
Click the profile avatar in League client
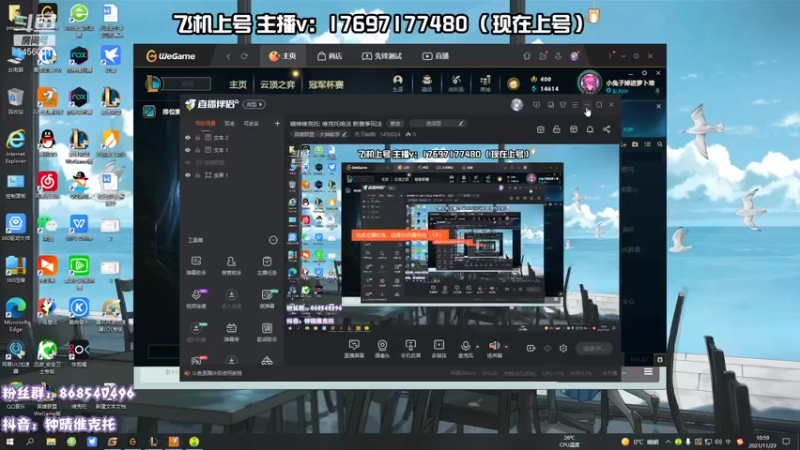[589, 82]
